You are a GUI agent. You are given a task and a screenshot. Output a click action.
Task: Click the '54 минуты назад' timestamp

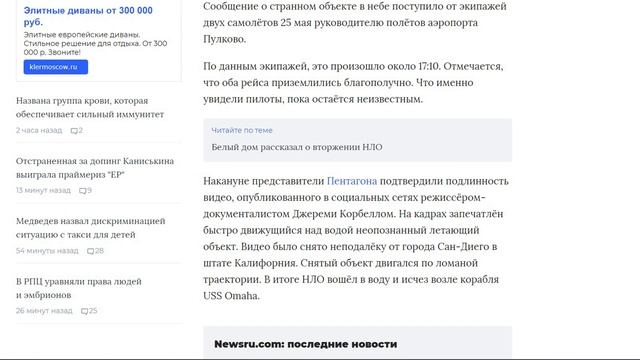point(47,251)
